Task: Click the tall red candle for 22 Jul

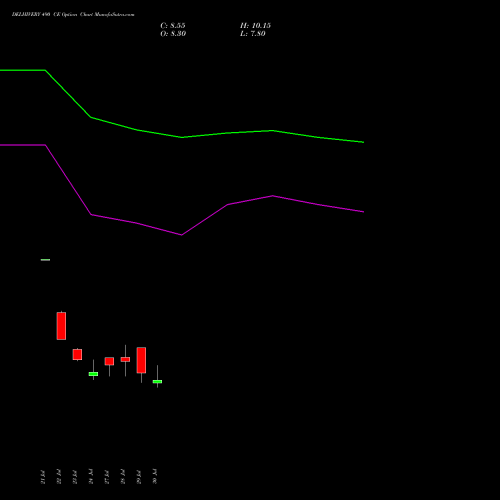Action: [61, 326]
